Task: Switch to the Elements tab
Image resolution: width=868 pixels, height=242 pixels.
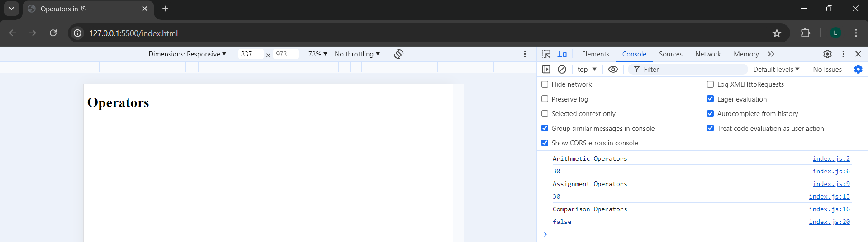Action: coord(595,54)
